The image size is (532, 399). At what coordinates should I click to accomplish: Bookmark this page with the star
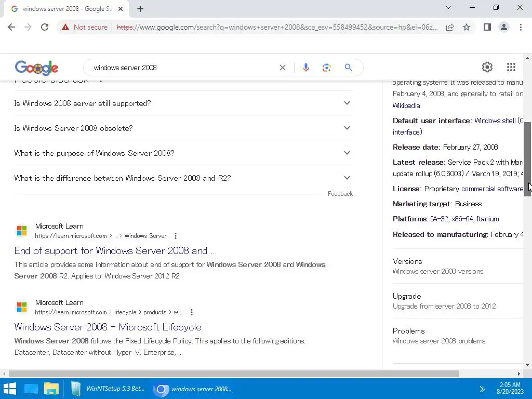click(x=467, y=27)
